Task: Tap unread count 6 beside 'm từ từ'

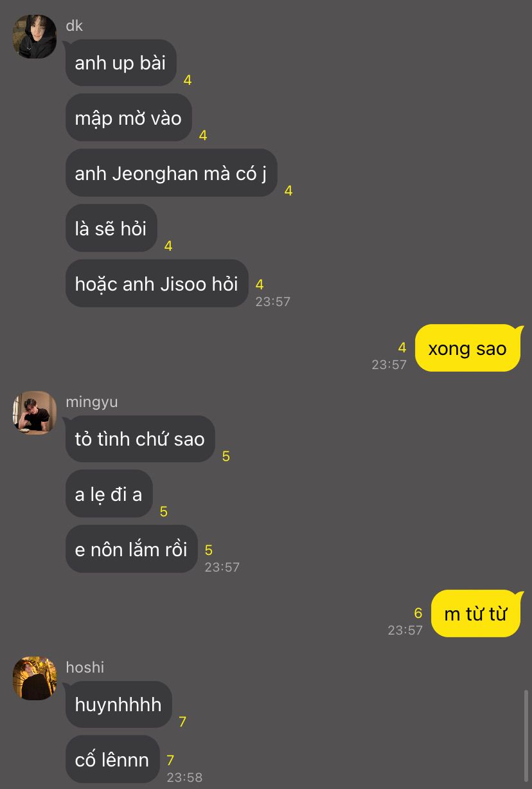Action: click(x=418, y=613)
